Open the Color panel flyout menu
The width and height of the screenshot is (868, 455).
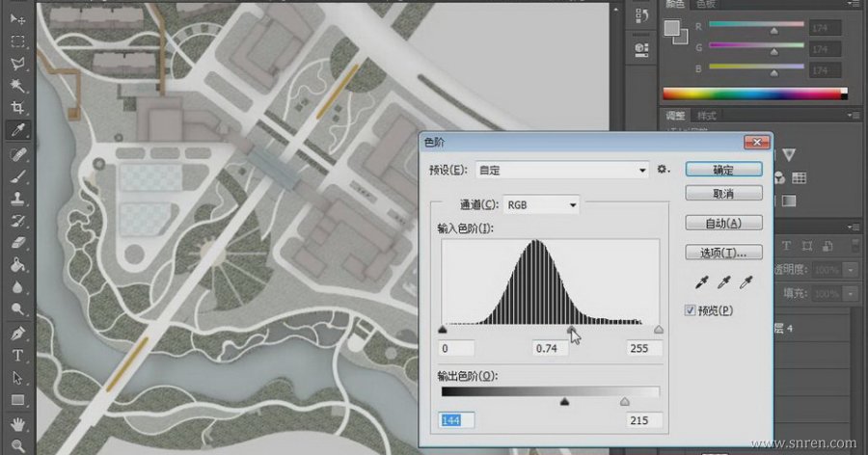[854, 5]
